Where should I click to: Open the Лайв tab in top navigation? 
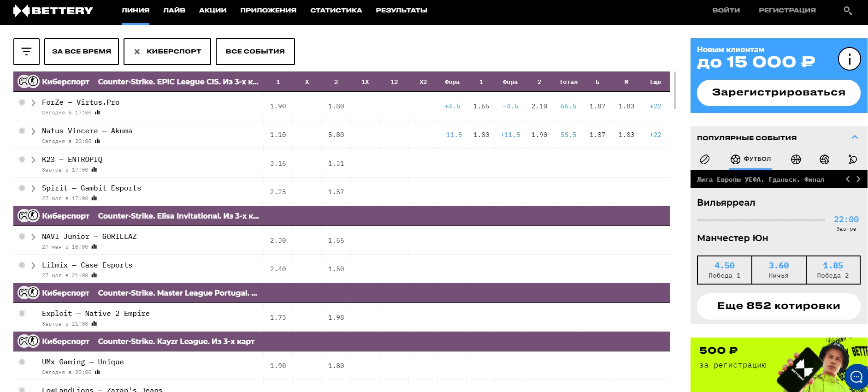pyautogui.click(x=174, y=10)
